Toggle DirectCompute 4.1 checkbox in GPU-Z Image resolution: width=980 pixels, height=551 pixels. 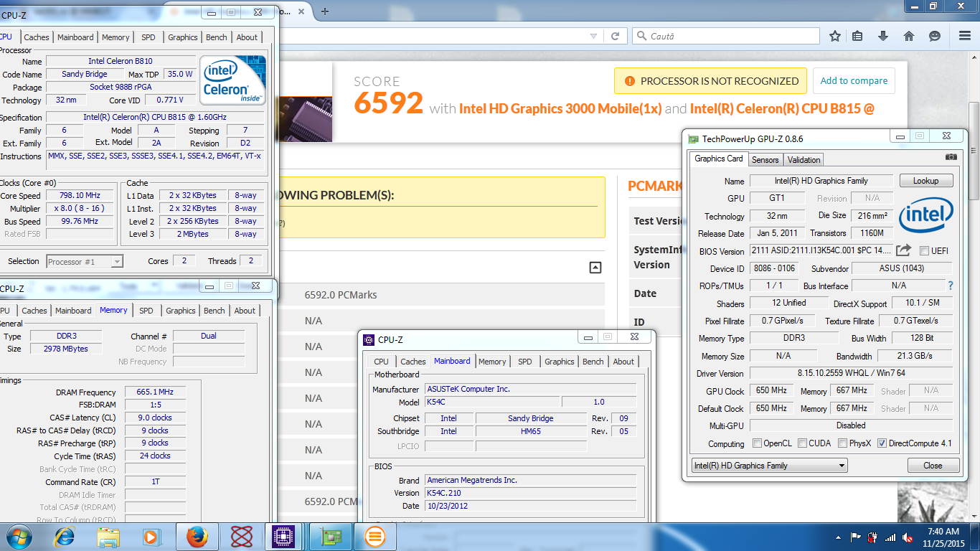[882, 443]
